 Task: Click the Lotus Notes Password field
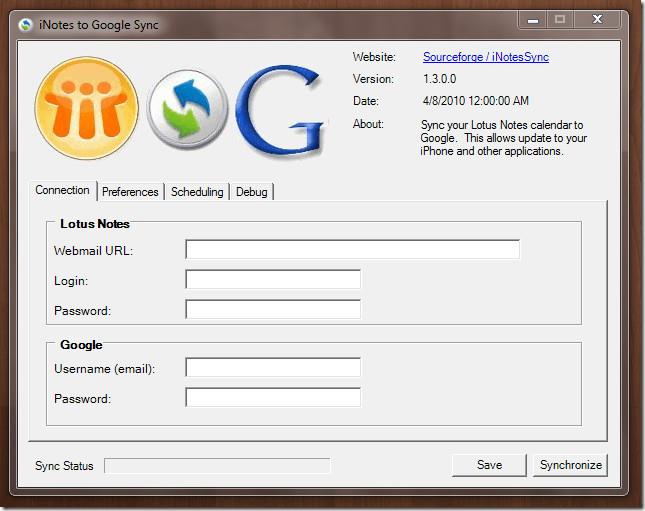tap(273, 310)
